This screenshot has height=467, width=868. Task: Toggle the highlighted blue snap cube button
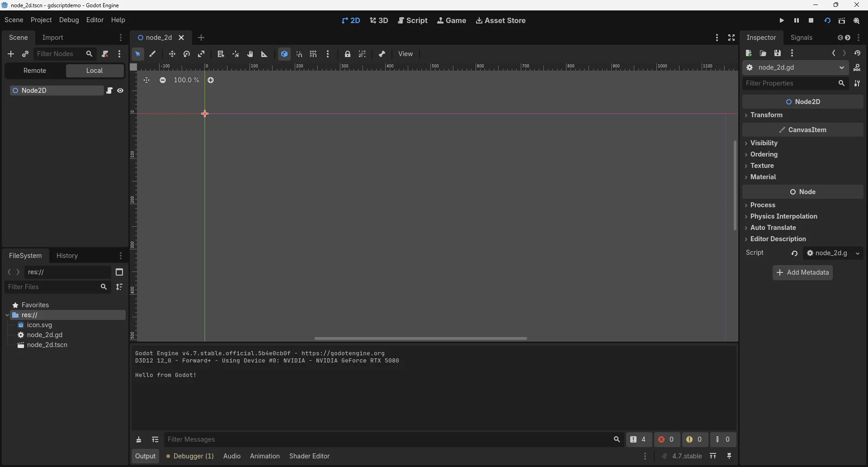(x=284, y=54)
